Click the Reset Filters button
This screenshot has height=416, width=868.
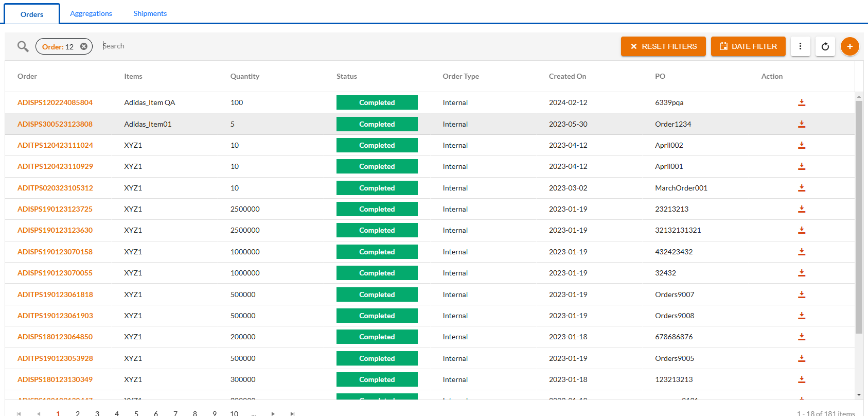pyautogui.click(x=663, y=46)
